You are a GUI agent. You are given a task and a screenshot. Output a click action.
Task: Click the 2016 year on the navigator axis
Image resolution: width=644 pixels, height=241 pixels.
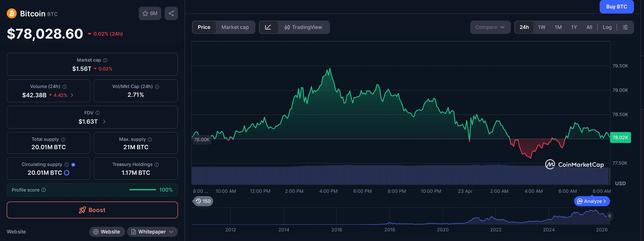pos(337,230)
